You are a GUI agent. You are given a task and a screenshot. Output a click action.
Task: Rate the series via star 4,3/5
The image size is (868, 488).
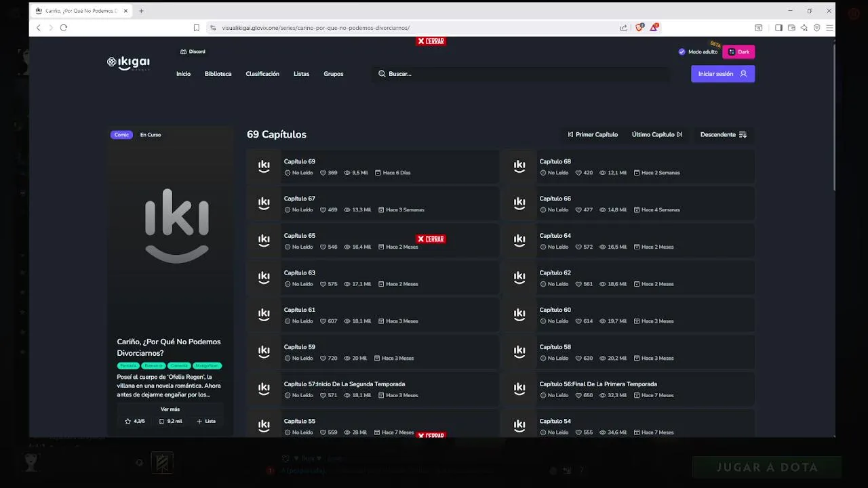(135, 422)
